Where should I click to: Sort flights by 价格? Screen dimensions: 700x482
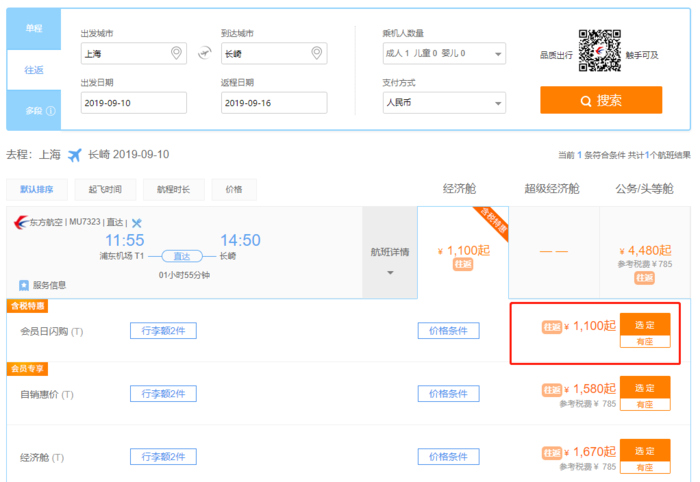pos(233,189)
